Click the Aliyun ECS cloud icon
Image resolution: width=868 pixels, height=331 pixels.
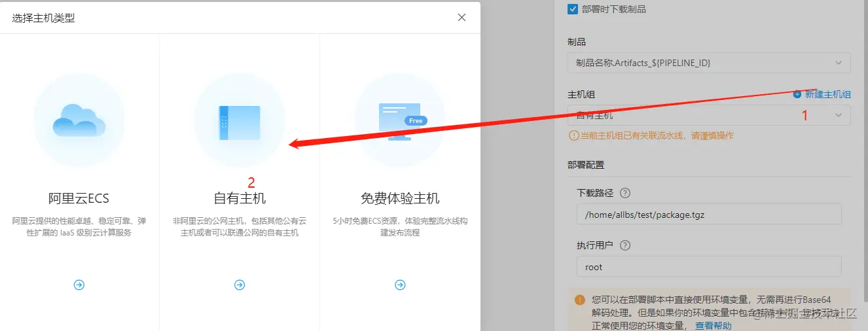click(79, 120)
